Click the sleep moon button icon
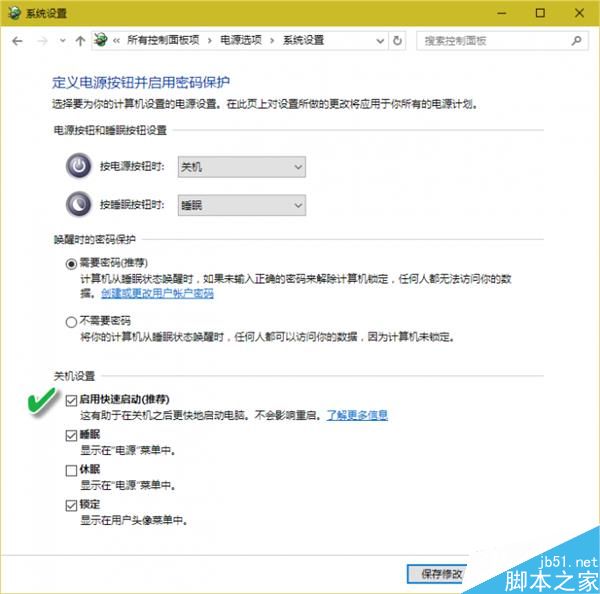Screen dimensions: 600x594 tap(79, 204)
